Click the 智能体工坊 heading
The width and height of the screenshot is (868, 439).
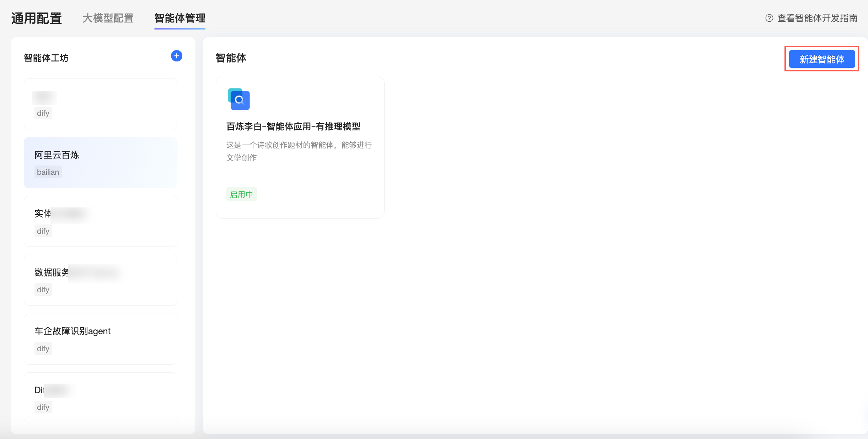tap(46, 58)
